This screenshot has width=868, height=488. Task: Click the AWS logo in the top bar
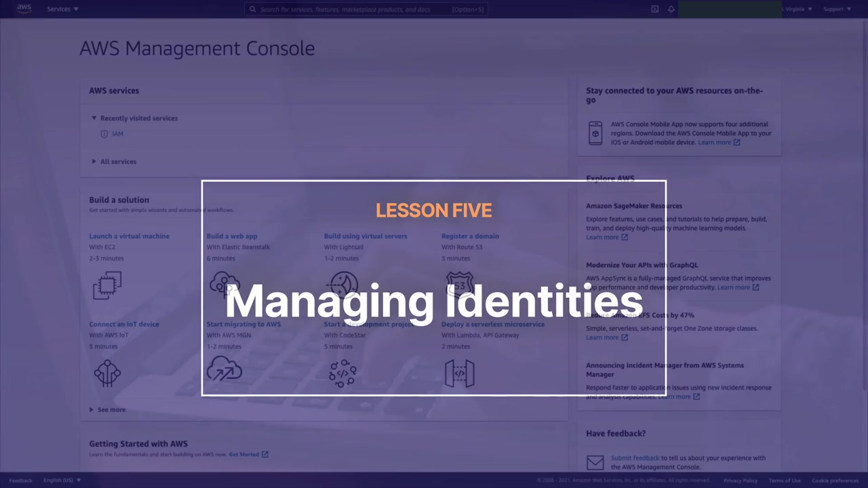click(x=24, y=9)
